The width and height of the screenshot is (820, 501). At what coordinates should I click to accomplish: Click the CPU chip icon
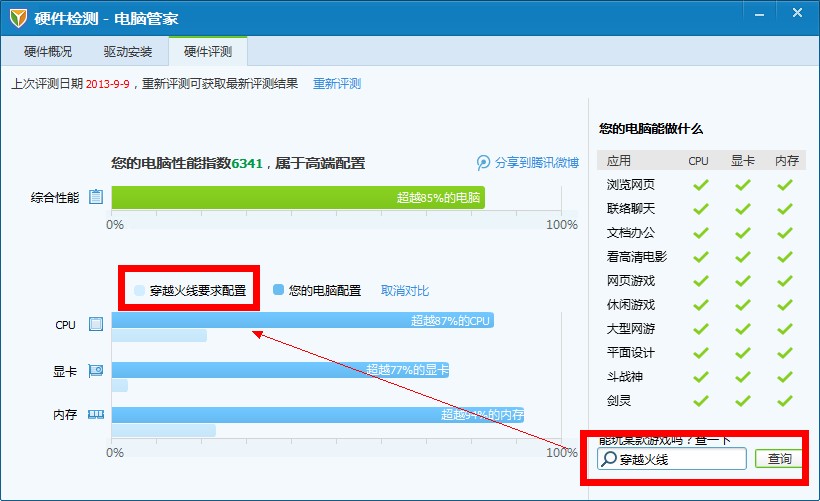coord(96,324)
